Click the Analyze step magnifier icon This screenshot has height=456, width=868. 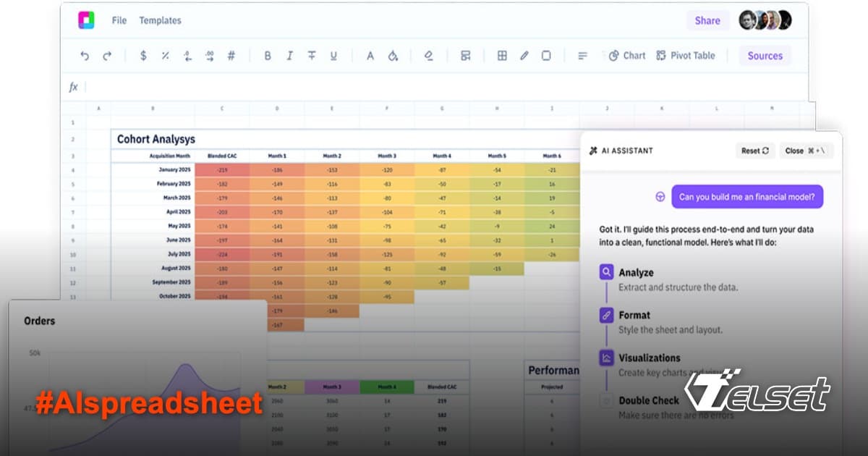tap(606, 273)
